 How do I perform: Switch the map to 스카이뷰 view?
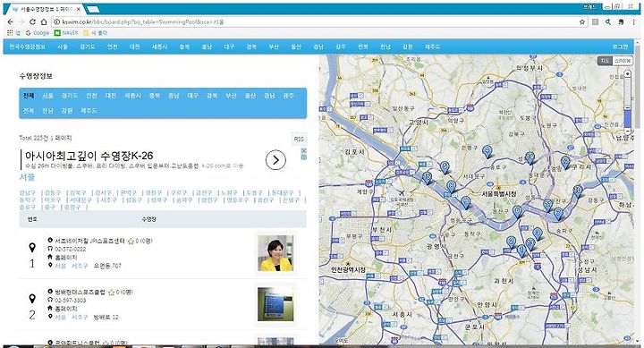pyautogui.click(x=623, y=61)
